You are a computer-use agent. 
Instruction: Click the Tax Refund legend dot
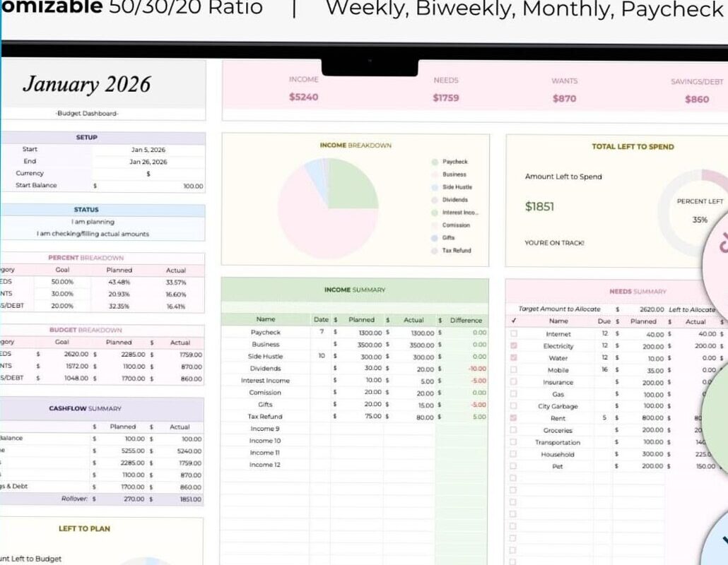(433, 250)
